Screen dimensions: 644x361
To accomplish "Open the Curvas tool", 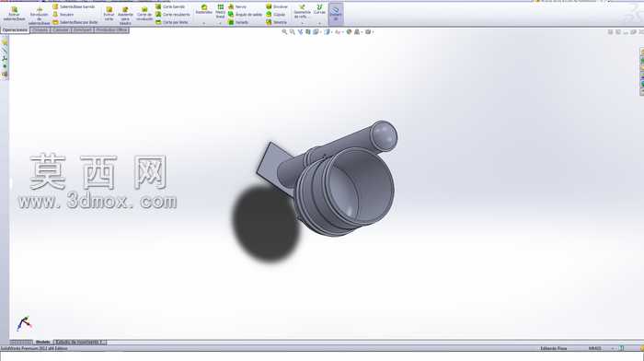I will [319, 9].
